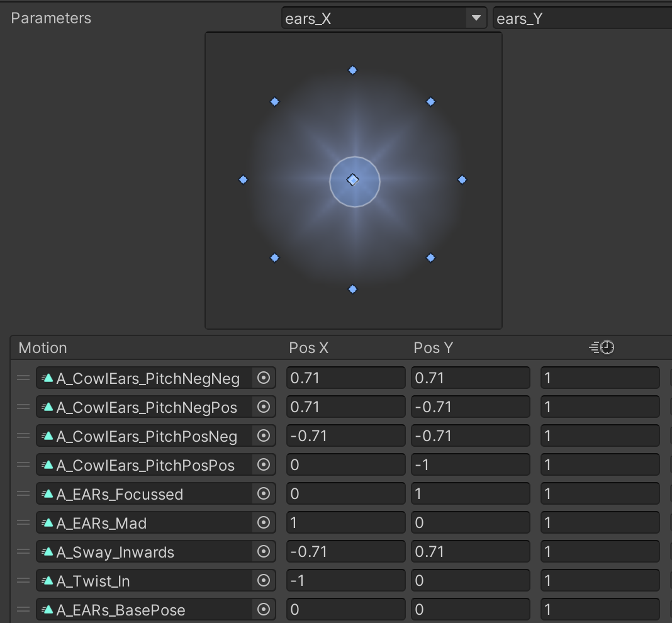Grab reorder handle of A_EARs_BasePose row

23,610
